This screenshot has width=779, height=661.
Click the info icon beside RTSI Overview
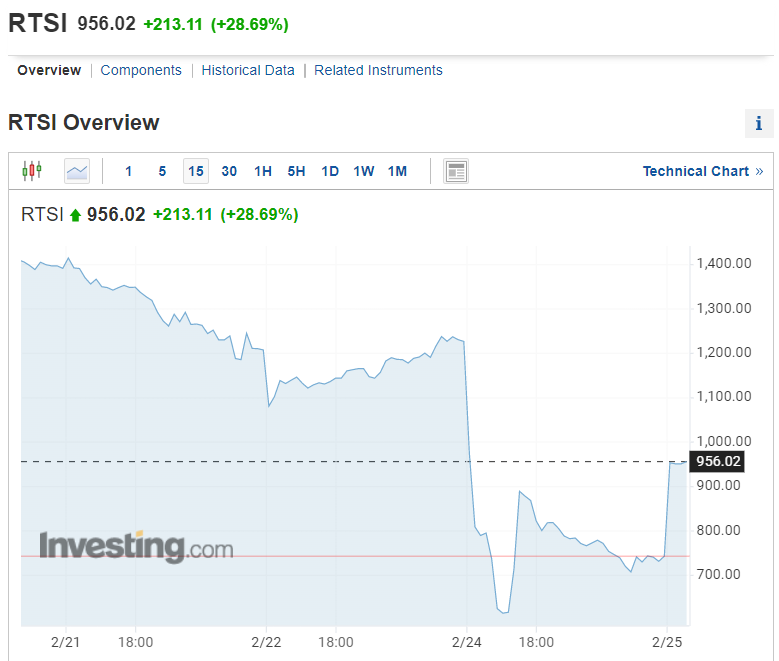tap(759, 124)
